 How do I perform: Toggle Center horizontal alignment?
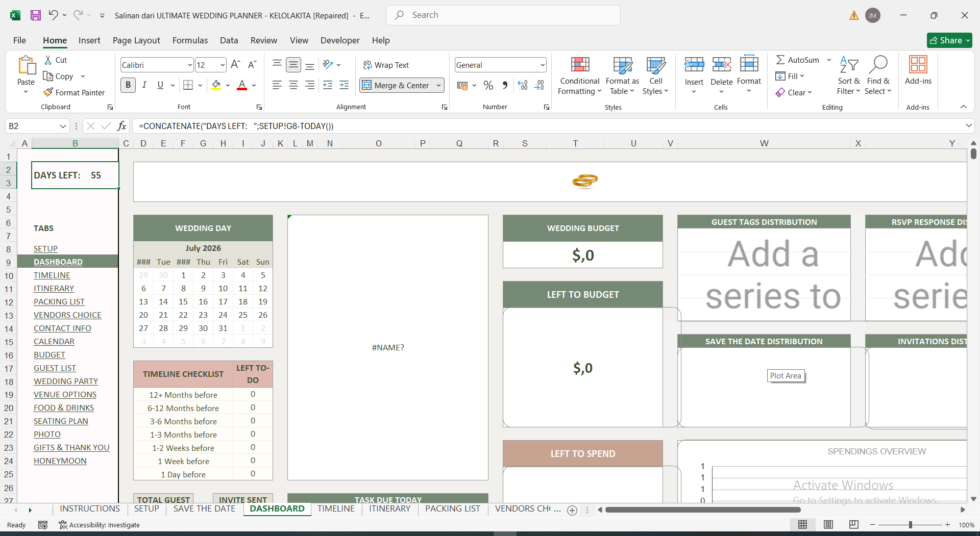[293, 85]
